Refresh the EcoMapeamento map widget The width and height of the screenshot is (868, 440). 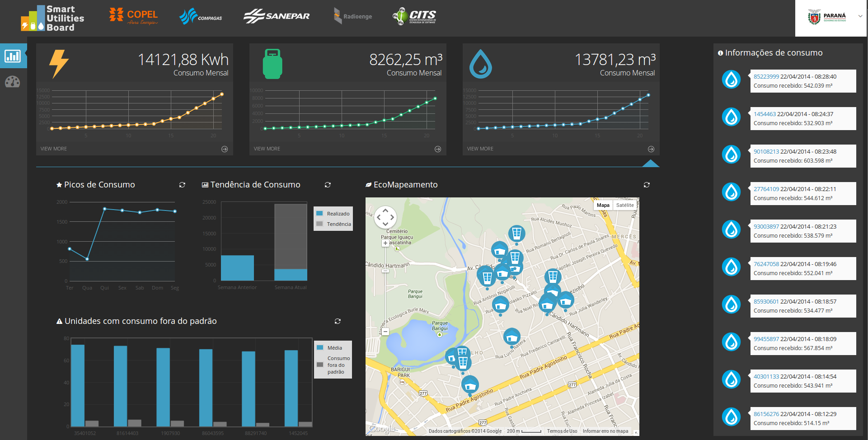pyautogui.click(x=647, y=185)
